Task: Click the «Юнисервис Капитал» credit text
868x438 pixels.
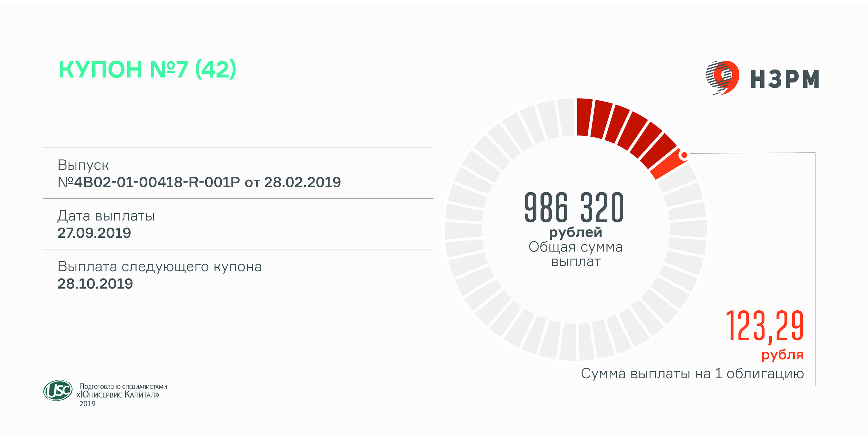Action: (x=118, y=395)
